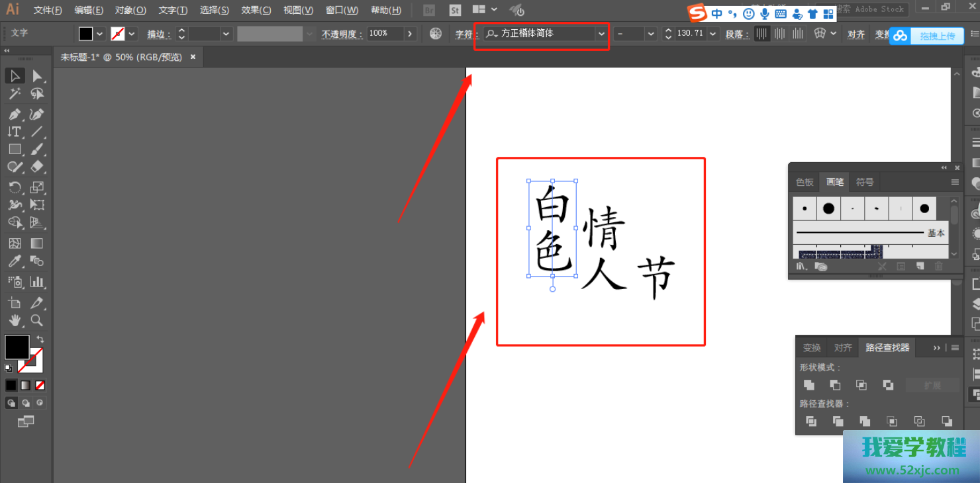Select the large round brush thumbnail

(828, 208)
